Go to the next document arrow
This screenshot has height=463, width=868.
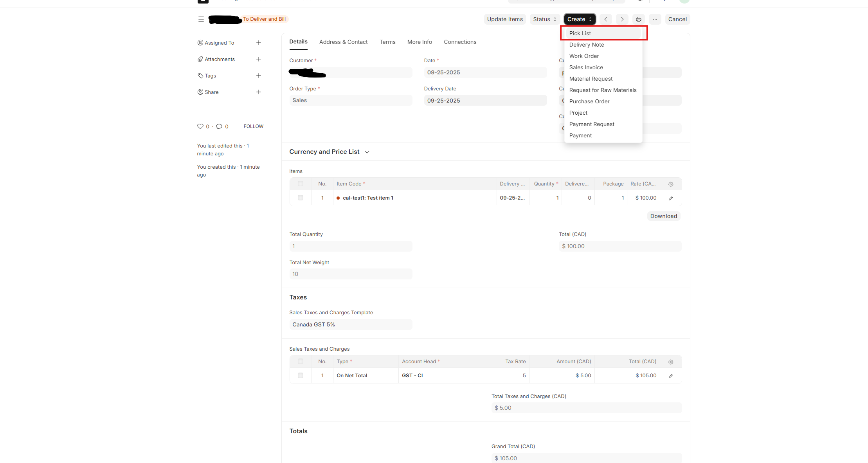(x=622, y=19)
